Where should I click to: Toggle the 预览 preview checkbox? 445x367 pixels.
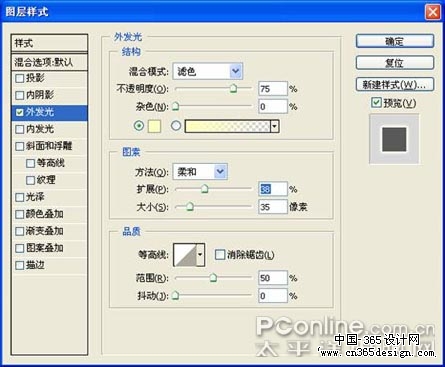[x=376, y=102]
